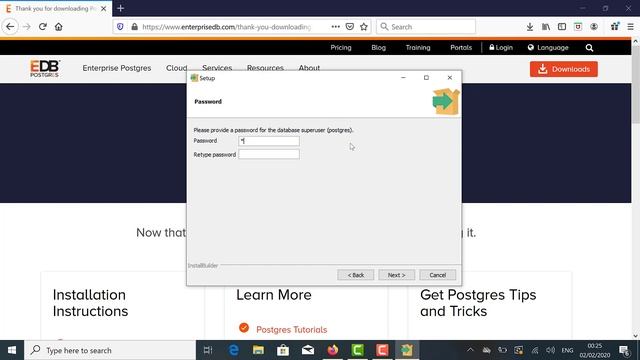Launch Microsoft Edge from taskbar
Image resolution: width=640 pixels, height=360 pixels.
pyautogui.click(x=234, y=350)
